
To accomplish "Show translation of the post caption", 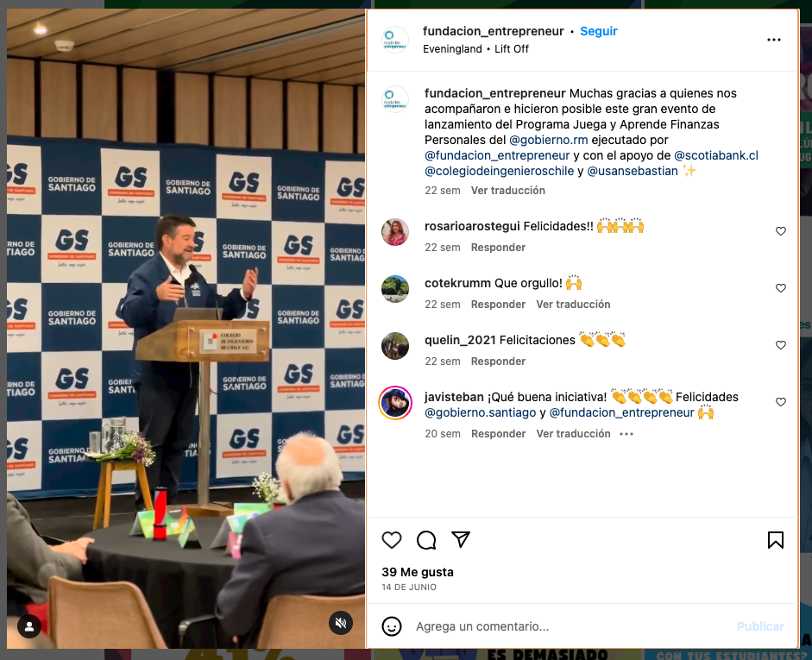I will pos(508,191).
